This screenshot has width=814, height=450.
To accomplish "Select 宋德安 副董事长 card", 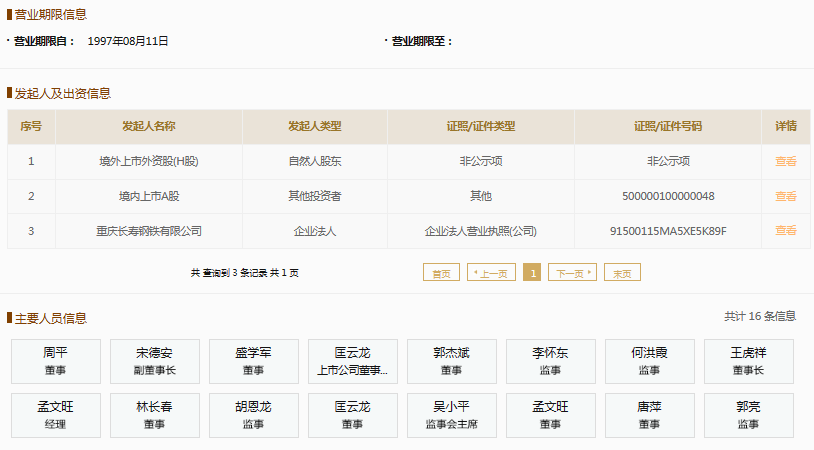I will [154, 361].
